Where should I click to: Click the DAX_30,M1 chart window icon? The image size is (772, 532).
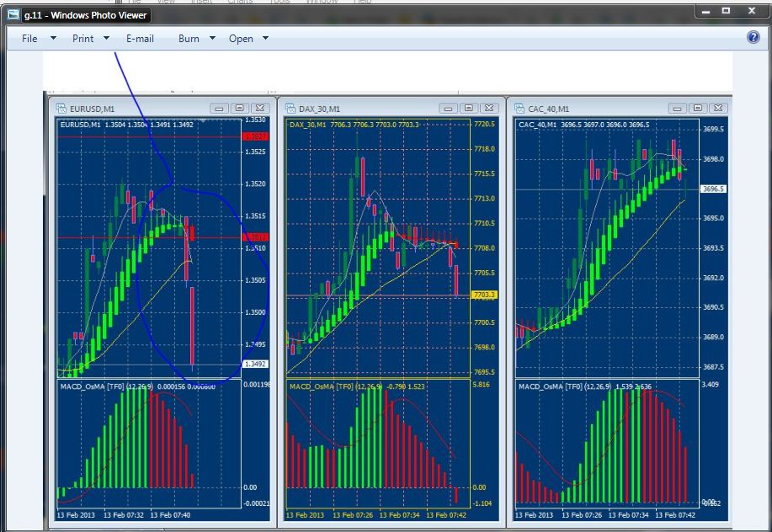(290, 109)
